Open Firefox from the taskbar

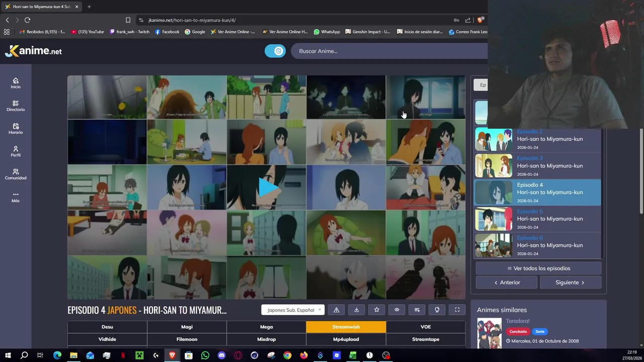coord(303,355)
